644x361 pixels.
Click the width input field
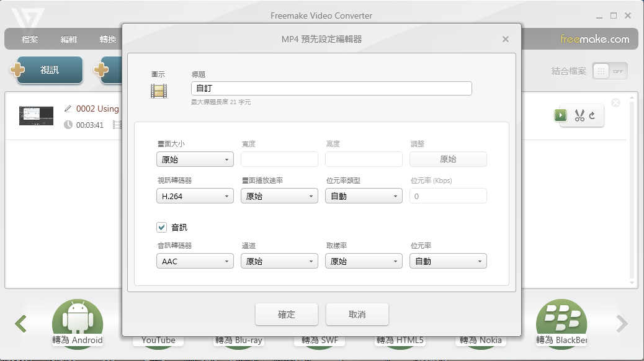click(x=279, y=159)
